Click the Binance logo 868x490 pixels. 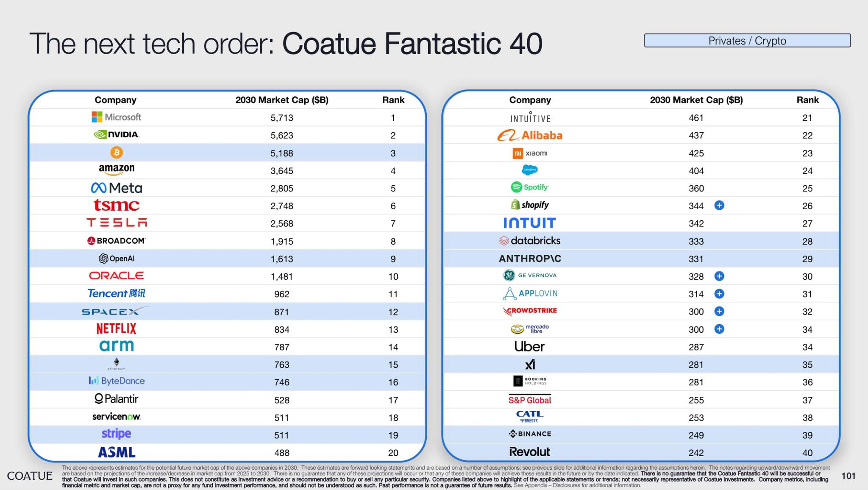click(530, 434)
